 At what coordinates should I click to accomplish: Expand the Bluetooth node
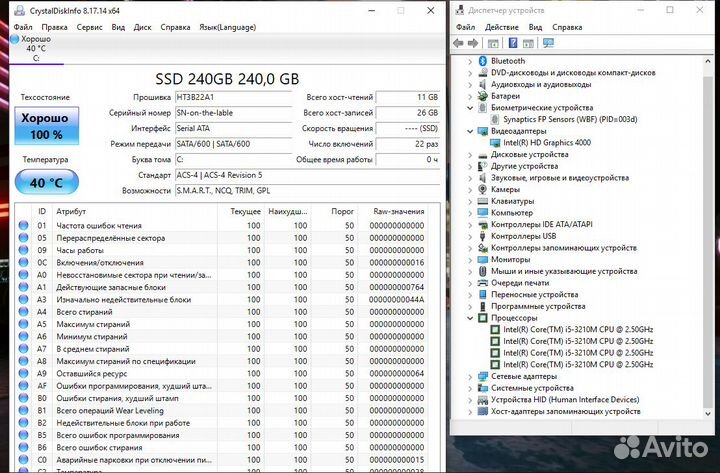(x=470, y=61)
